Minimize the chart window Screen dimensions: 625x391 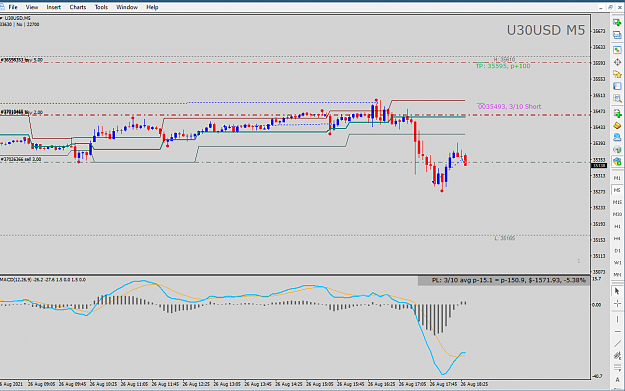click(601, 7)
